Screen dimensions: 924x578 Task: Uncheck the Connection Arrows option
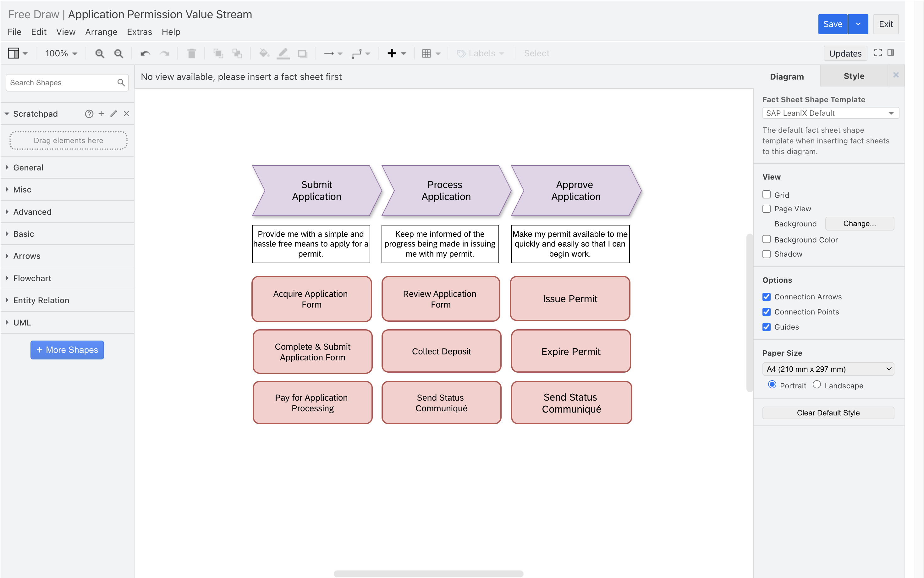[x=766, y=297]
